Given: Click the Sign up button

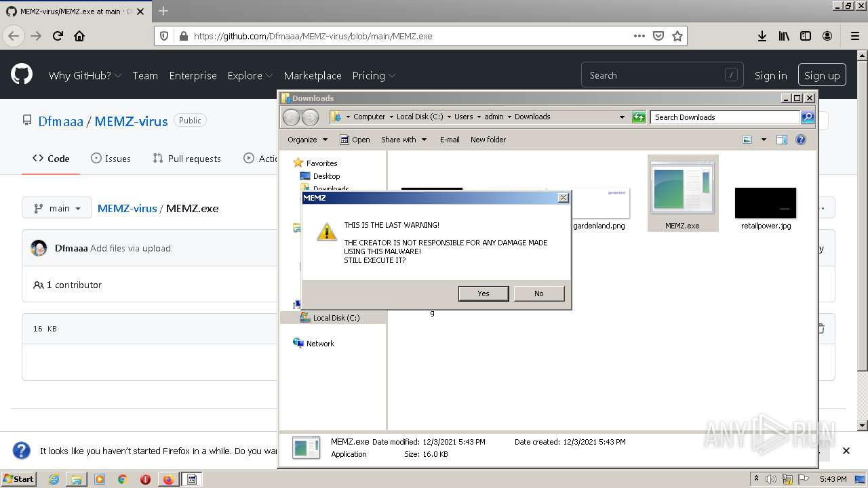Looking at the screenshot, I should tap(822, 75).
